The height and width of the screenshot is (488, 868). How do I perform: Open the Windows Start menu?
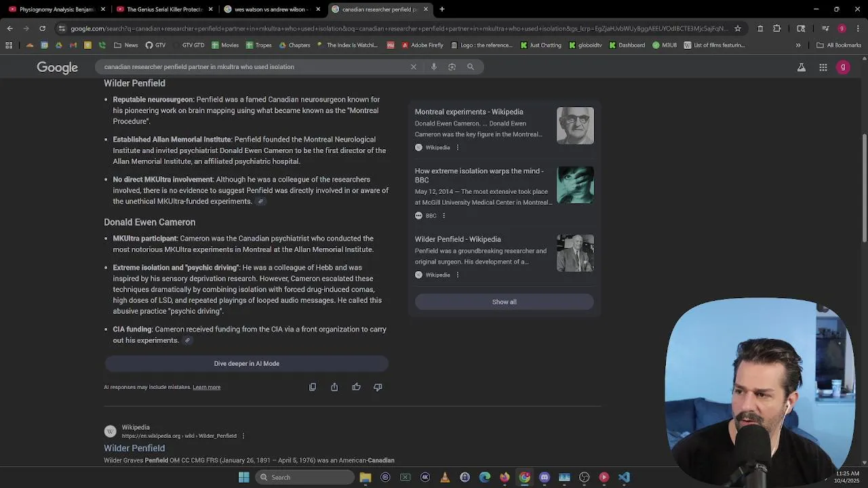(244, 477)
